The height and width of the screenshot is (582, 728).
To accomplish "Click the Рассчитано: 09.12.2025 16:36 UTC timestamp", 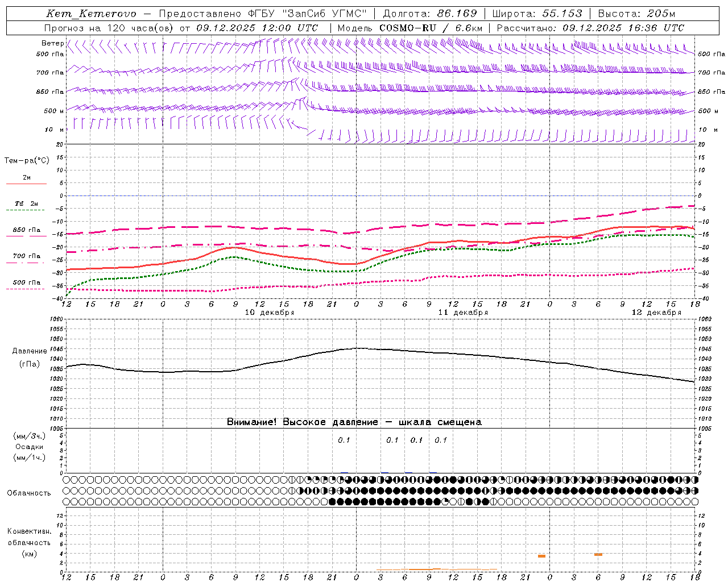I will 590,28.
